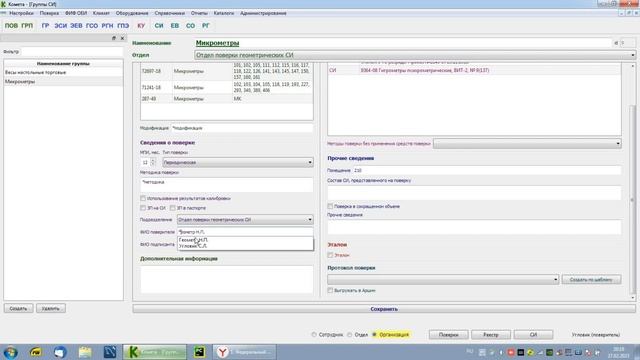
Task: Expand the Подразделение dropdown
Action: [x=245, y=220]
